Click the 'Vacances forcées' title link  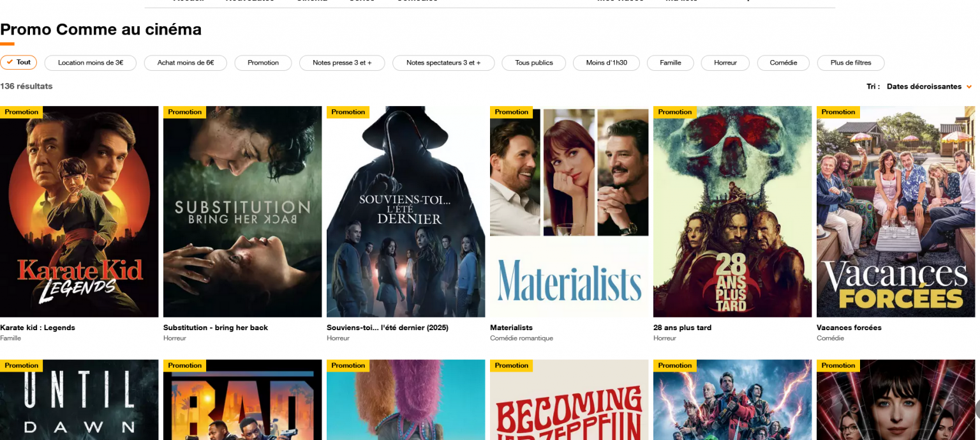(849, 328)
